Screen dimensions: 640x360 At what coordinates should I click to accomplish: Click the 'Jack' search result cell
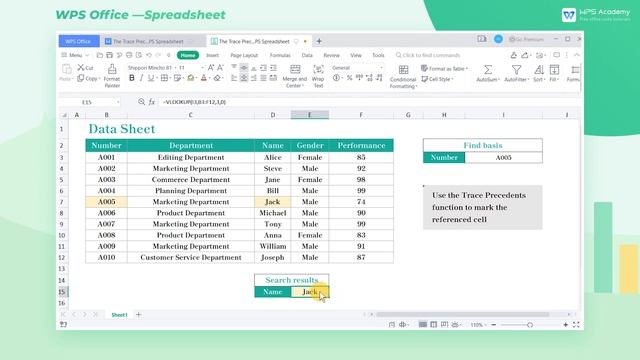click(x=310, y=292)
